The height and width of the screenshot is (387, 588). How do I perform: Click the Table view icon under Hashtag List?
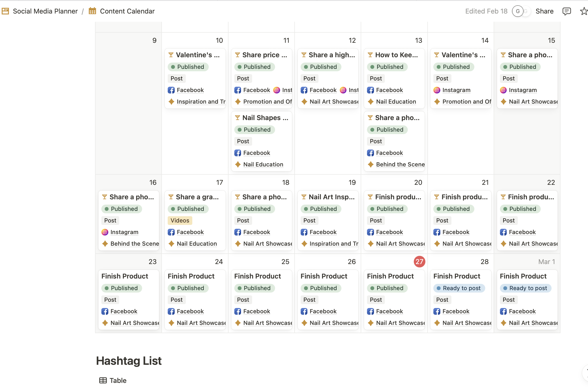point(103,380)
